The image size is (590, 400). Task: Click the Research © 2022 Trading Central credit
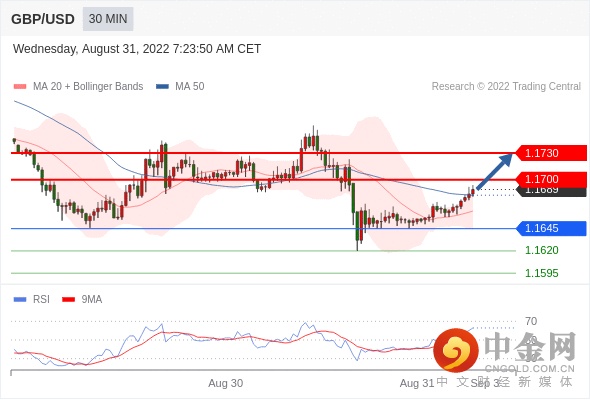[x=506, y=87]
